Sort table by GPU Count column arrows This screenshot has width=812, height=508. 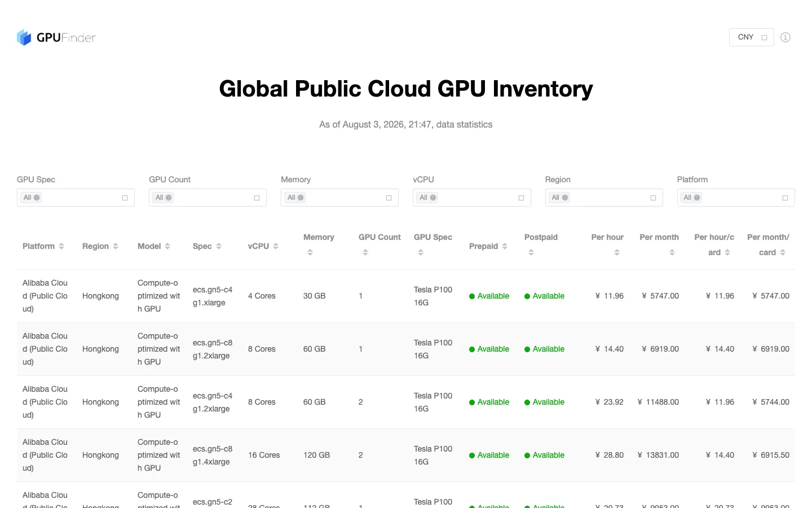[x=365, y=252]
